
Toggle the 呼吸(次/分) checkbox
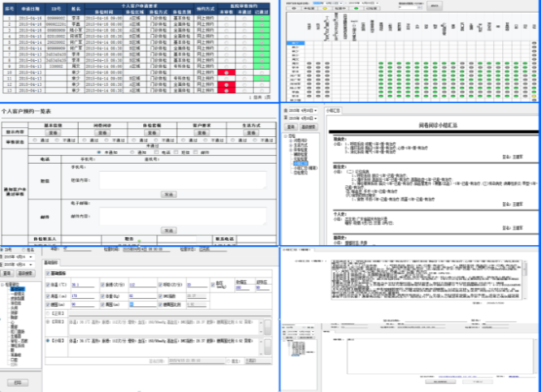click(161, 285)
